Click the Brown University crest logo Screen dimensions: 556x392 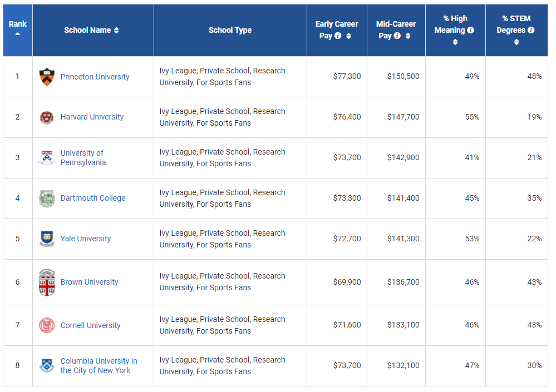click(x=47, y=282)
